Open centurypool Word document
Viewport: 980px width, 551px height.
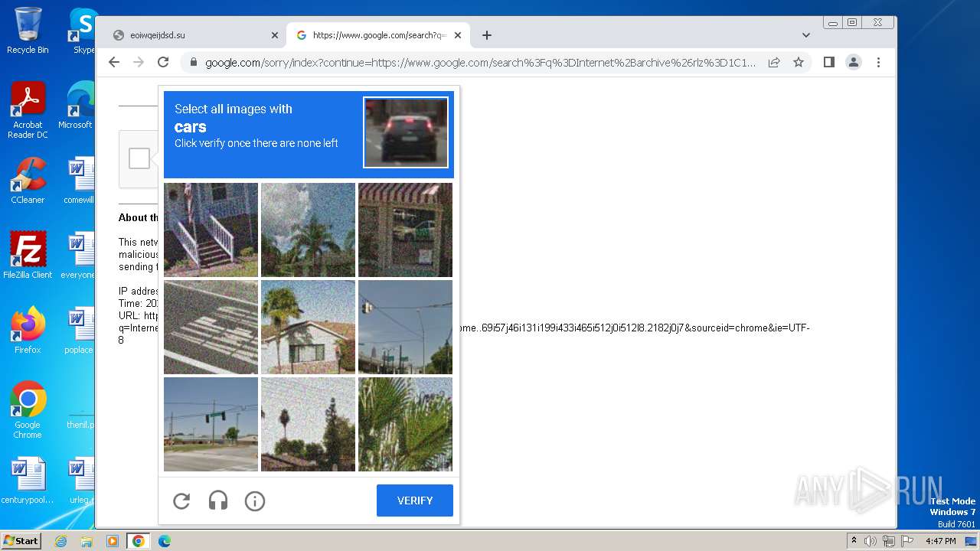point(28,481)
